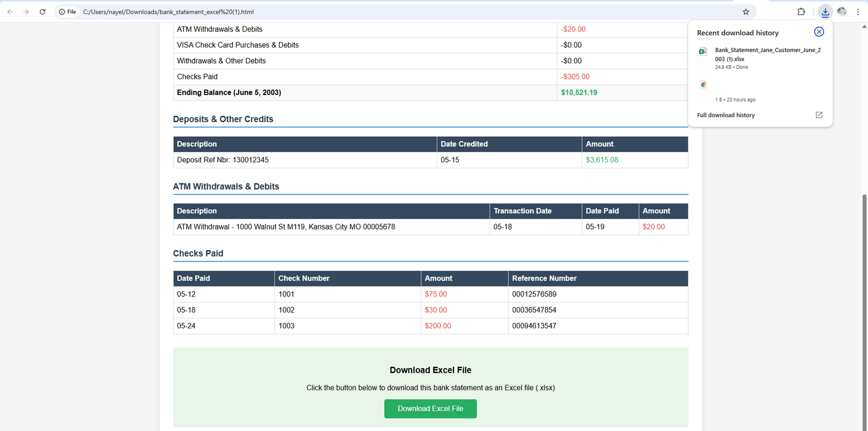Image resolution: width=868 pixels, height=431 pixels.
Task: Open Full download history
Action: [726, 115]
